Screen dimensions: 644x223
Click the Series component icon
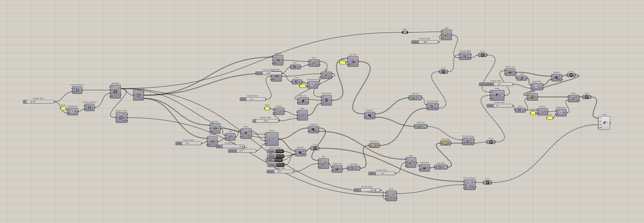point(302,115)
